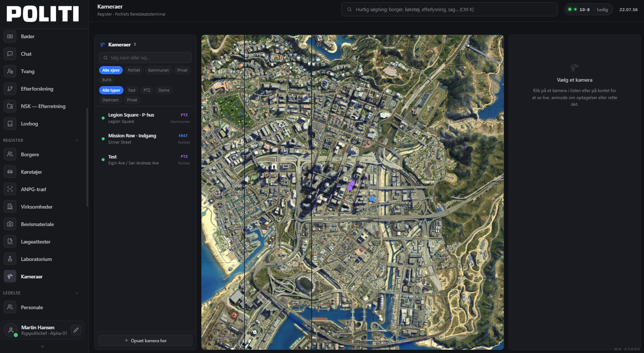Toggle the Privat chip beside Kommunen
Image resolution: width=644 pixels, height=353 pixels.
pyautogui.click(x=182, y=70)
